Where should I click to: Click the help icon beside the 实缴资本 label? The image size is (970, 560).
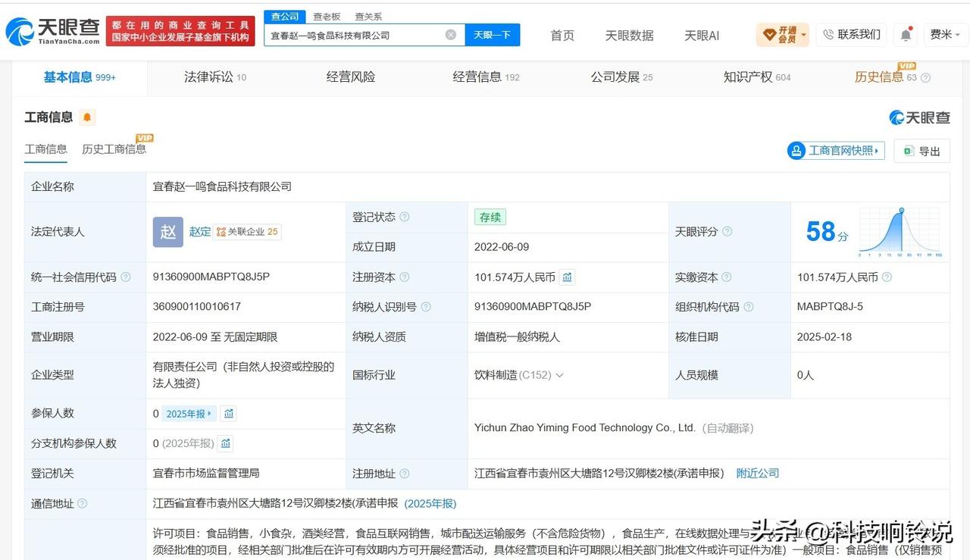click(727, 277)
